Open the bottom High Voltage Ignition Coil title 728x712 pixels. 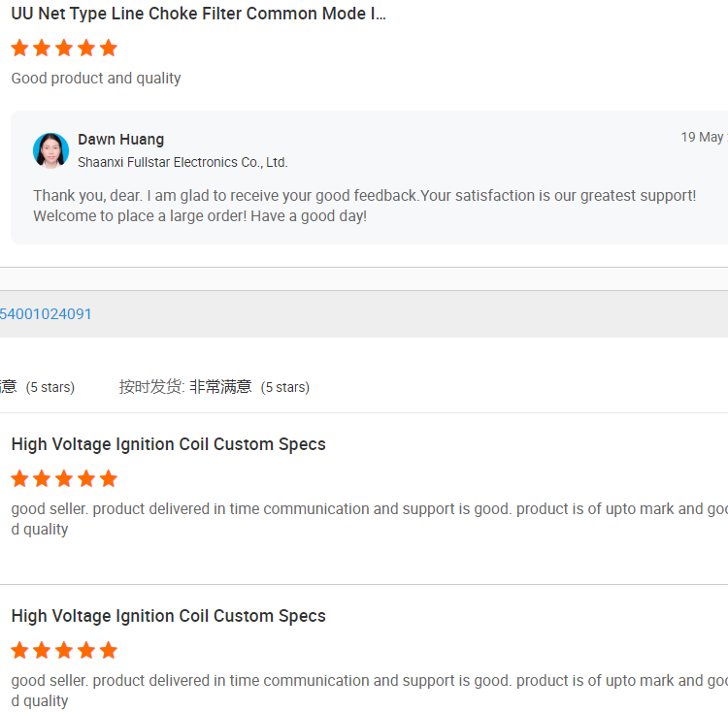[168, 616]
